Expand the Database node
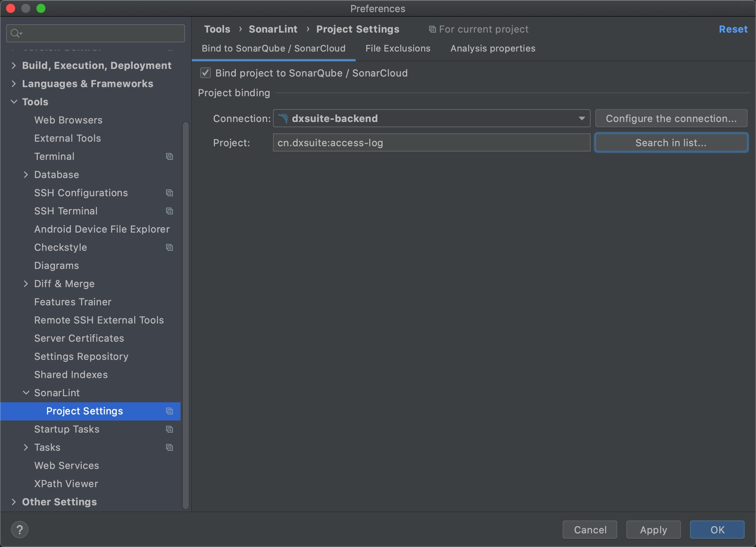Viewport: 756px width, 547px height. click(26, 175)
